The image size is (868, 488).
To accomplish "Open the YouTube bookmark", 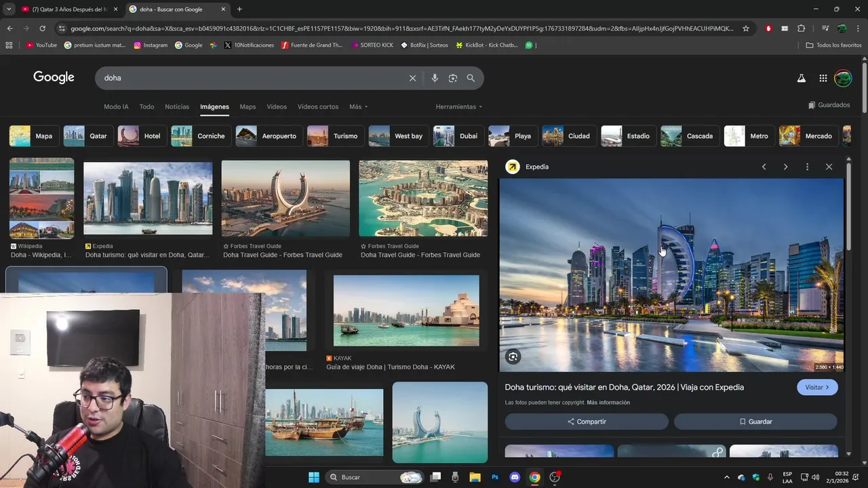I will (41, 45).
